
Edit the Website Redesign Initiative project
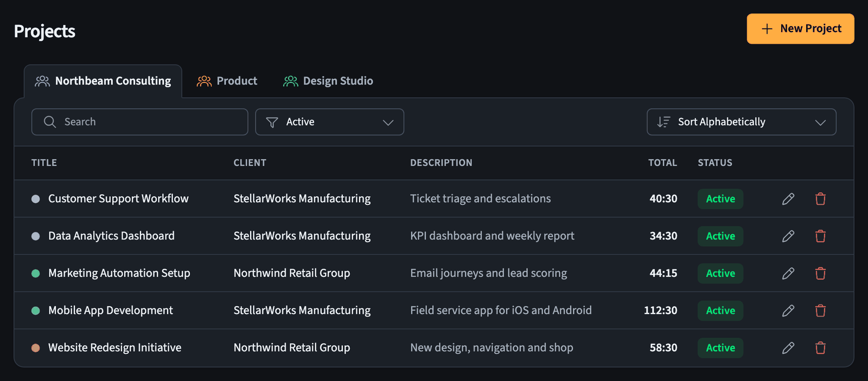click(x=788, y=348)
